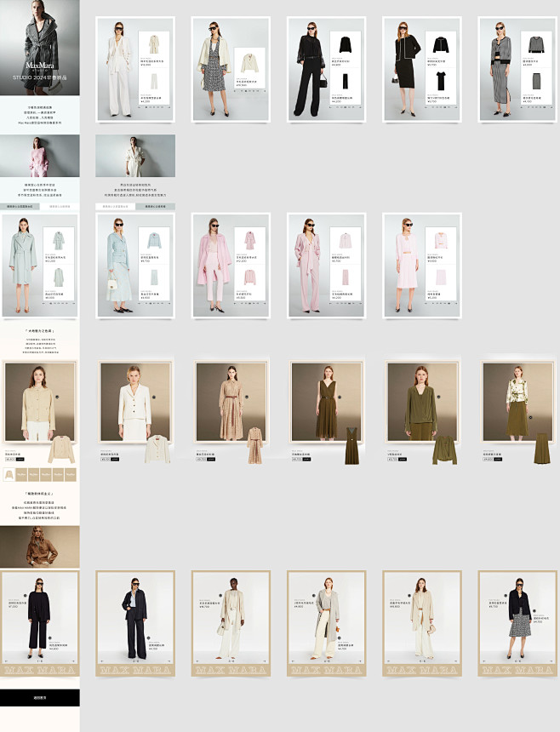The image size is (560, 732).
Task: Click white blazer product image in white suit card
Action: tap(153, 44)
